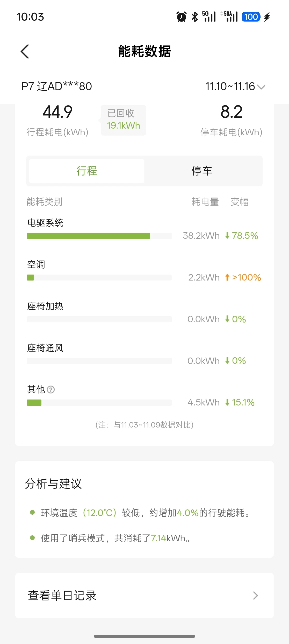289x644 pixels.
Task: Expand the date chevron next to 11.16
Action: pos(262,87)
